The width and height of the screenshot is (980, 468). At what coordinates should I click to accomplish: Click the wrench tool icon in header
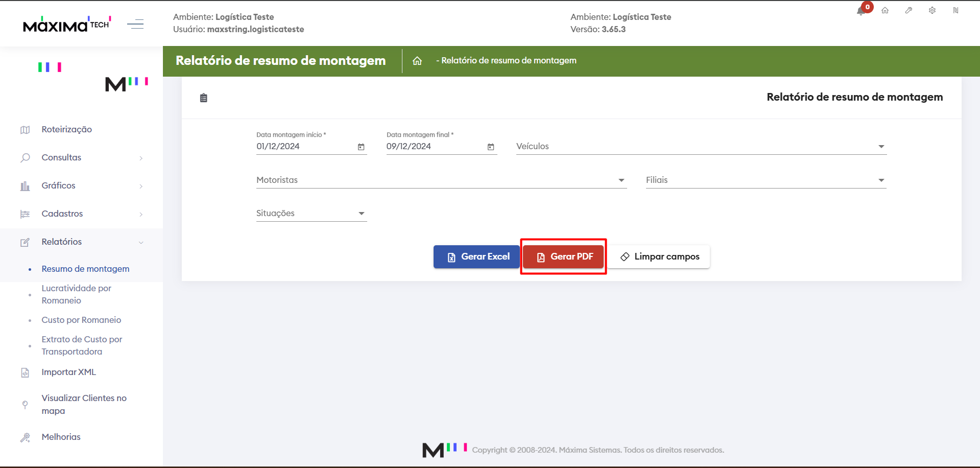coord(909,10)
